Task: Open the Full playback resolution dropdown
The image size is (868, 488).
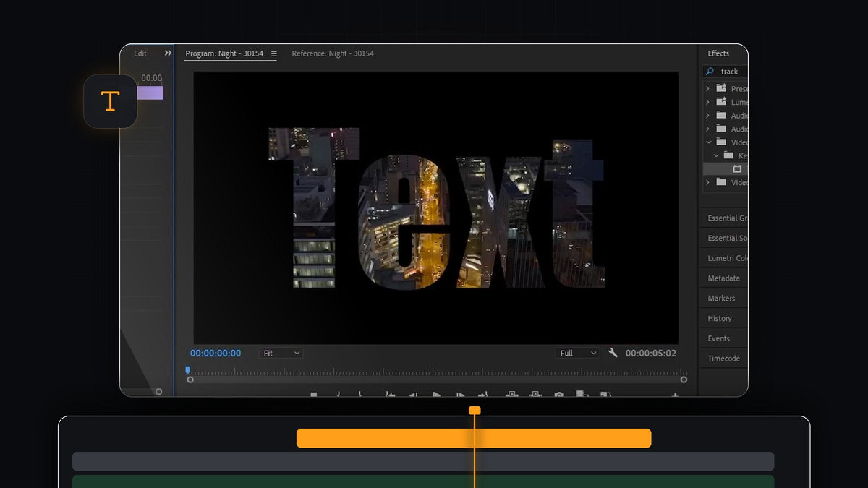Action: [x=578, y=353]
